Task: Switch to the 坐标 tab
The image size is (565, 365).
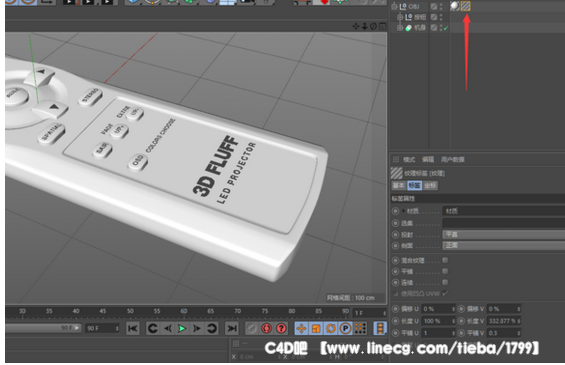Action: (x=431, y=186)
